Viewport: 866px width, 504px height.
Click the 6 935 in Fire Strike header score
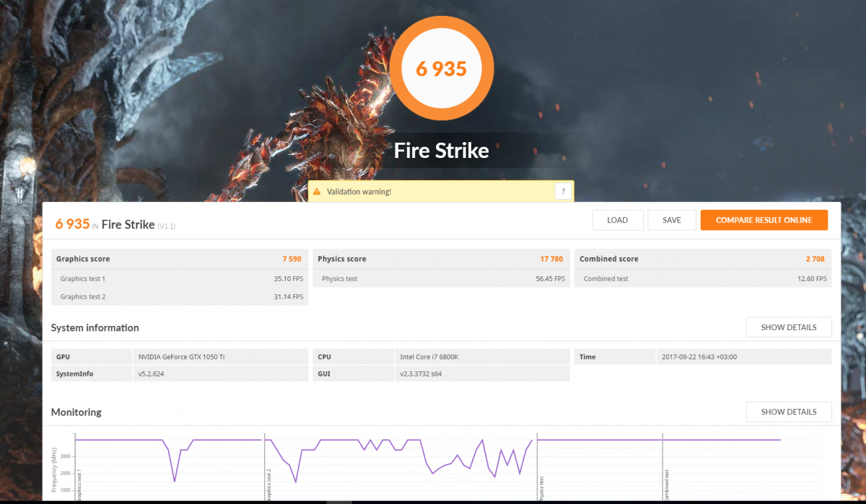point(72,224)
